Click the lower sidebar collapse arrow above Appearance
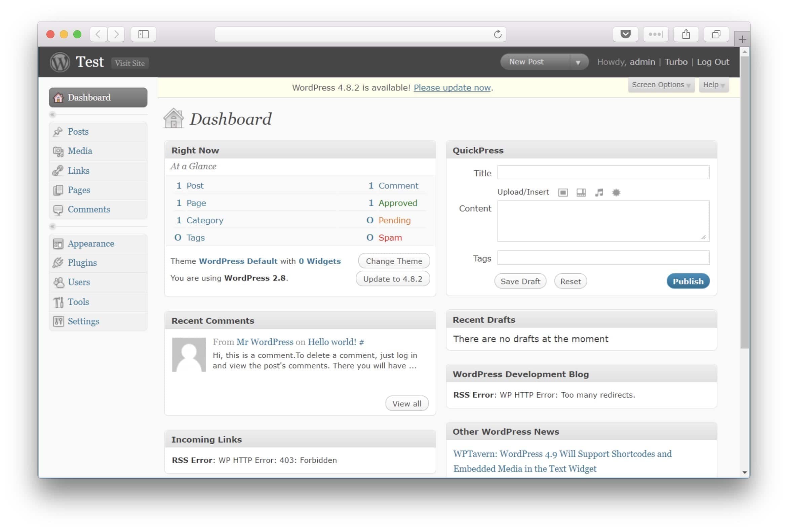This screenshot has height=532, width=788. tap(52, 226)
